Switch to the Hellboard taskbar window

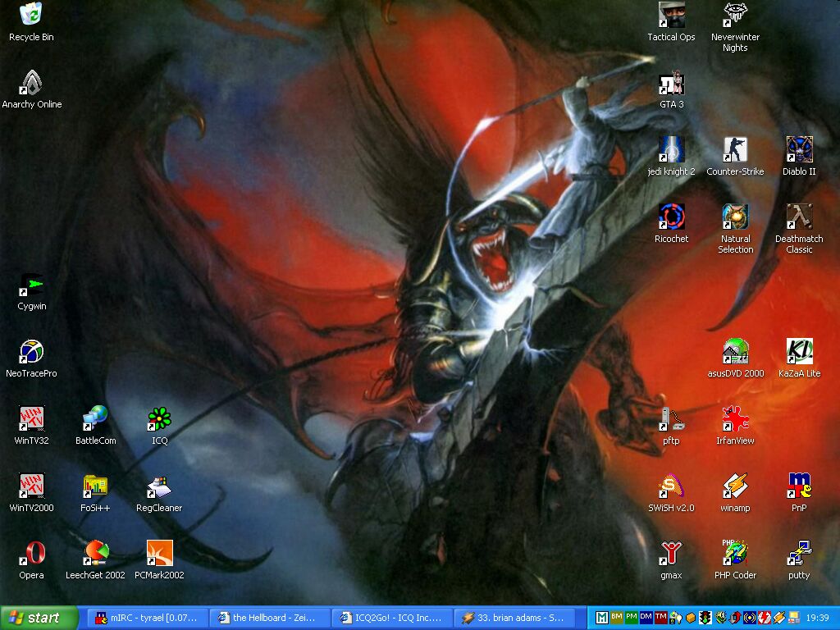[x=268, y=618]
